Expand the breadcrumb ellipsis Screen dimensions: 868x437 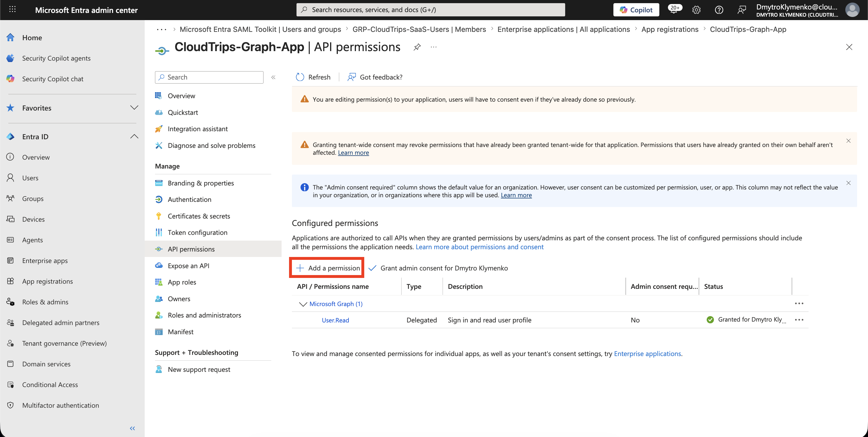pyautogui.click(x=161, y=29)
